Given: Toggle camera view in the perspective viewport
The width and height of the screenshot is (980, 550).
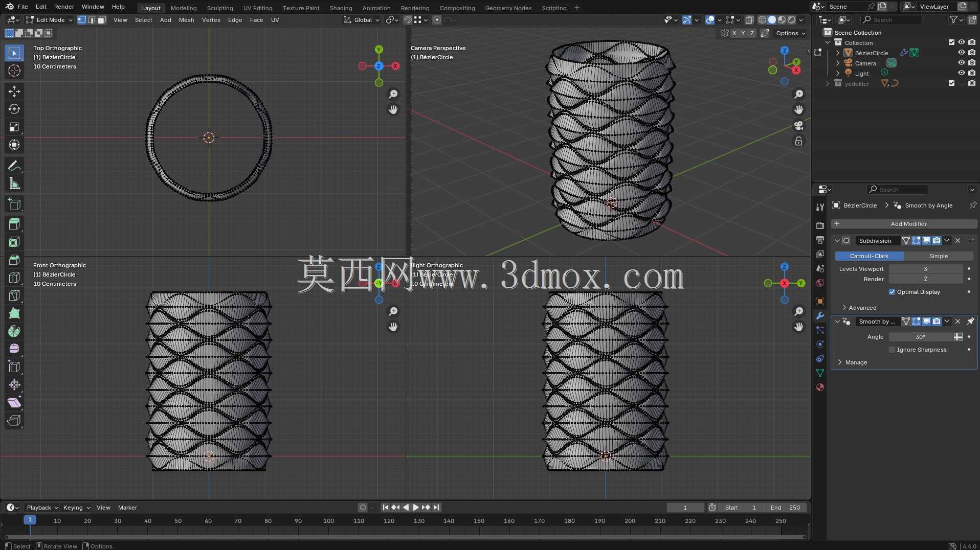Looking at the screenshot, I should pos(798,126).
